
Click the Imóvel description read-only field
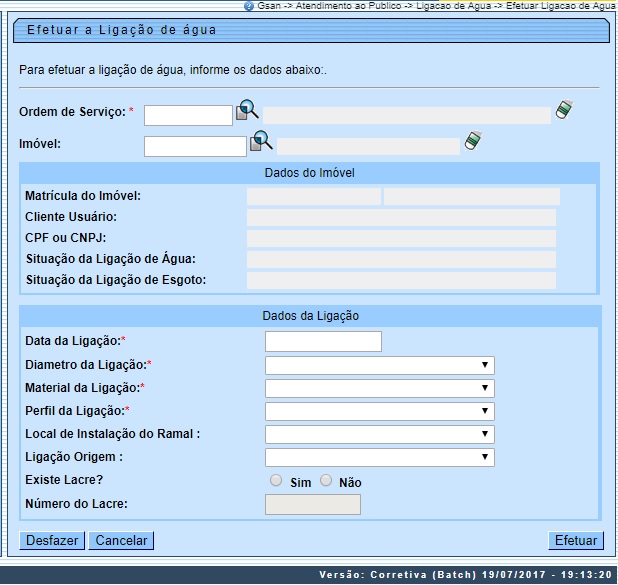[x=368, y=146]
